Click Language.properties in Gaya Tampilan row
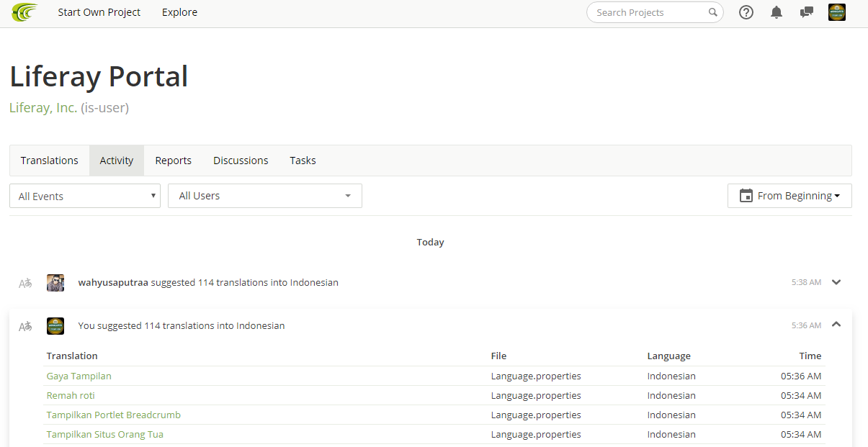 click(x=536, y=376)
